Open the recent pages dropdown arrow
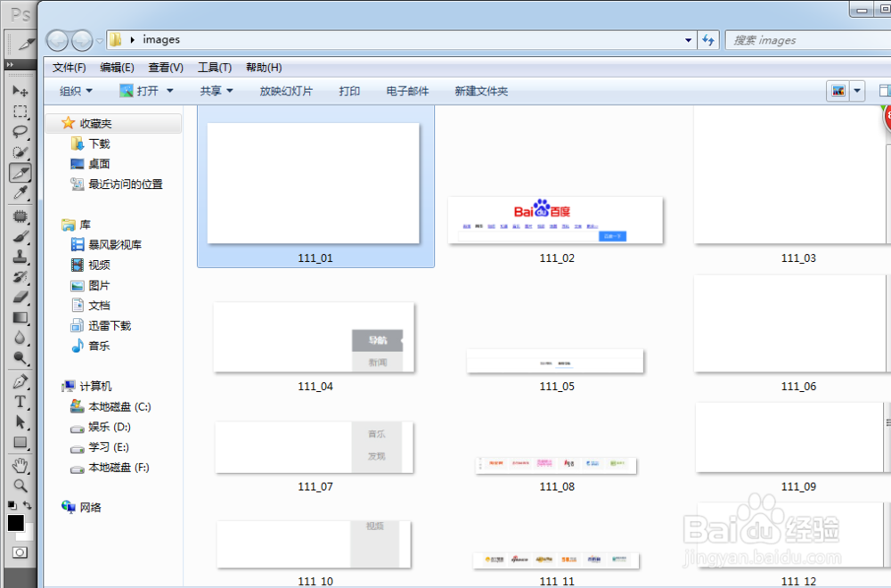 pyautogui.click(x=100, y=41)
